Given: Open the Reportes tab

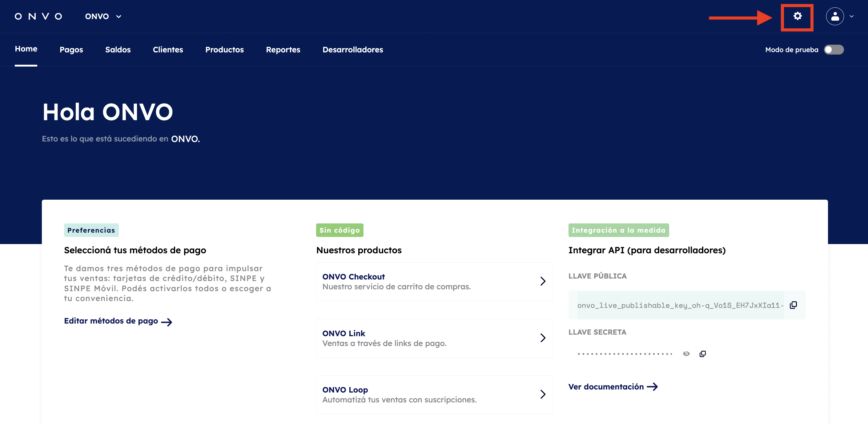Looking at the screenshot, I should [x=283, y=50].
